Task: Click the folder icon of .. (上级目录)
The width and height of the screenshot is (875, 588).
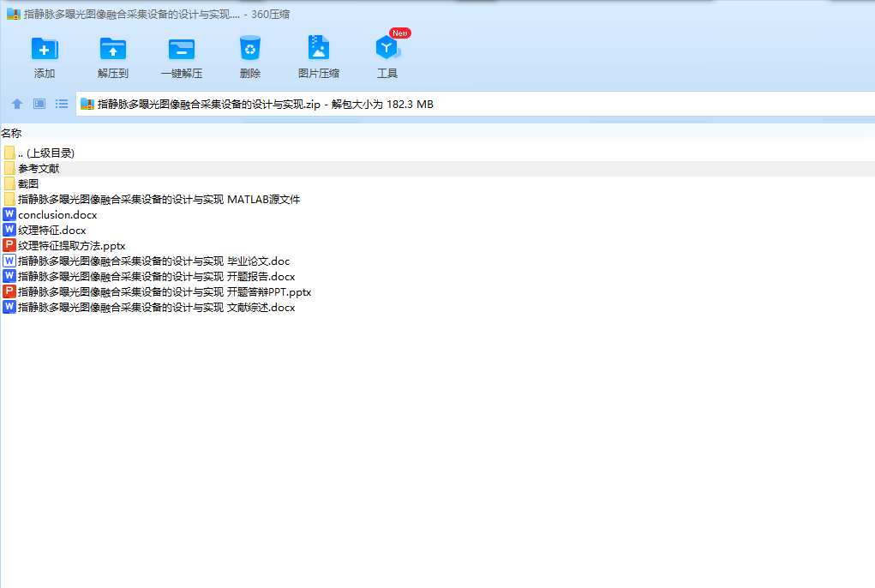Action: coord(9,153)
